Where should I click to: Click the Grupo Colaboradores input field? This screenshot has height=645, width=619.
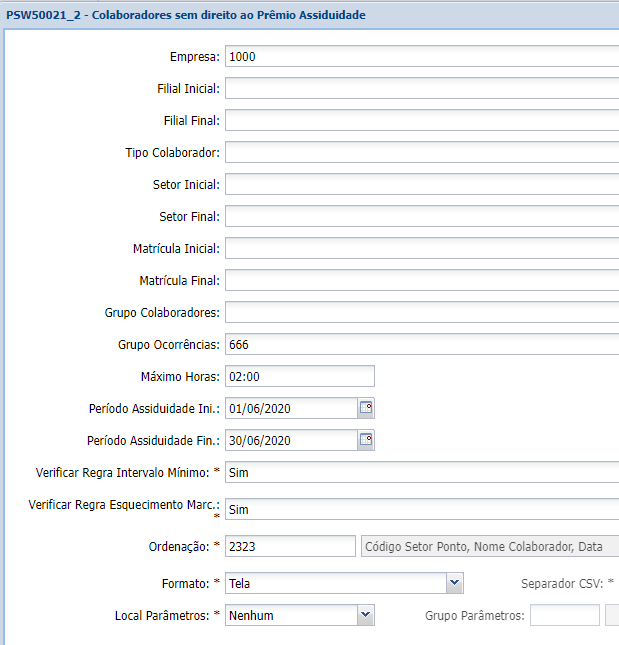[x=422, y=312]
